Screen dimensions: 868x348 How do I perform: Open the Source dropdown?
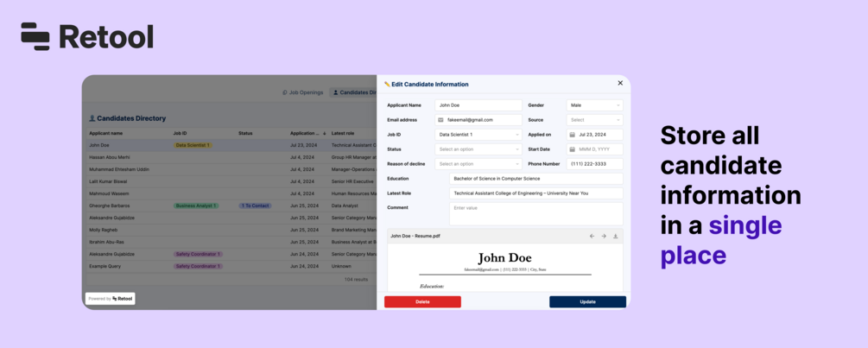click(x=594, y=119)
